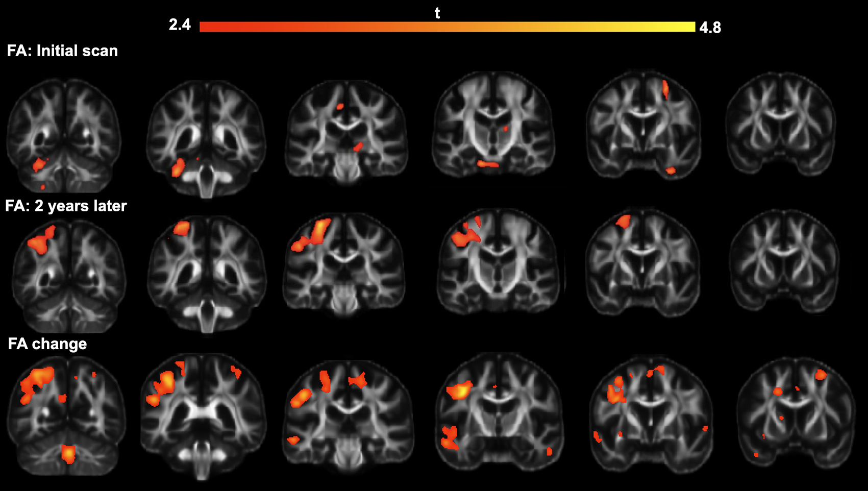The image size is (868, 491).
Task: Click the 'FA: 2 years later' row label
Action: [x=66, y=206]
